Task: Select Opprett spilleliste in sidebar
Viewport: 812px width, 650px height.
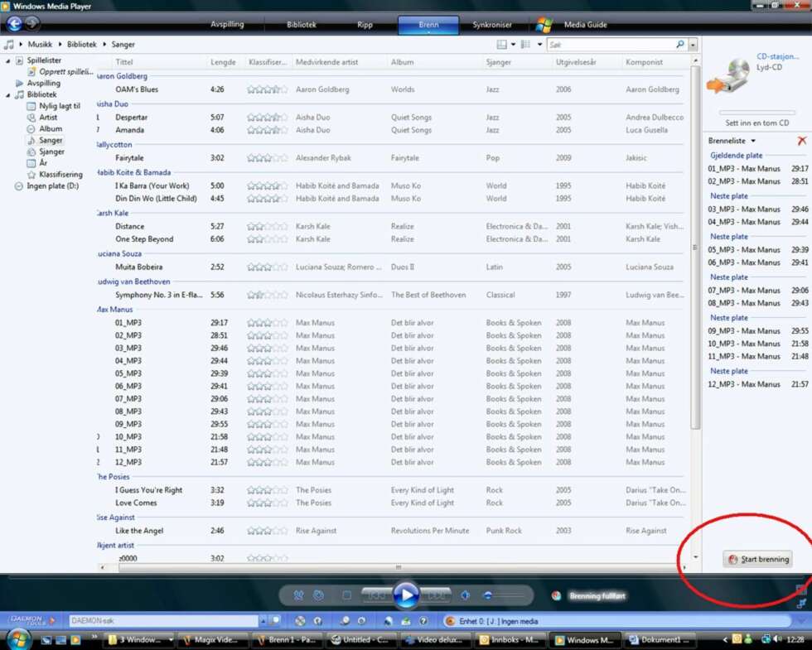Action: click(x=65, y=72)
